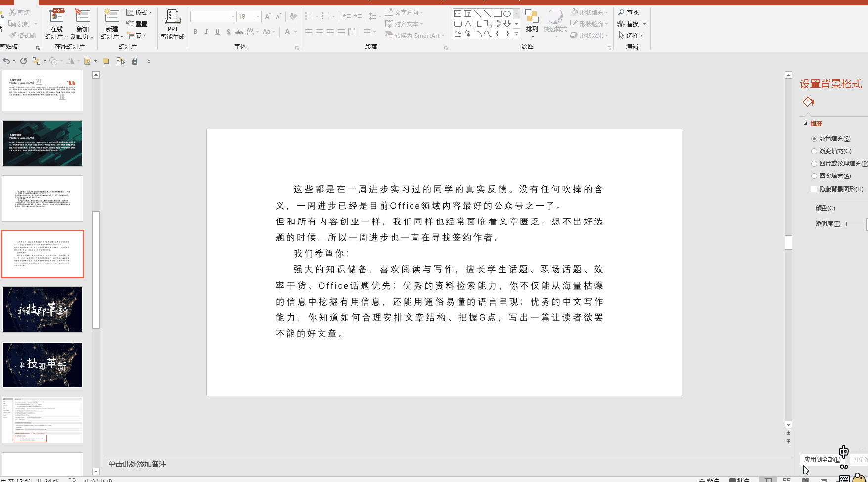Click the lock icon in quick toolbar

point(135,61)
